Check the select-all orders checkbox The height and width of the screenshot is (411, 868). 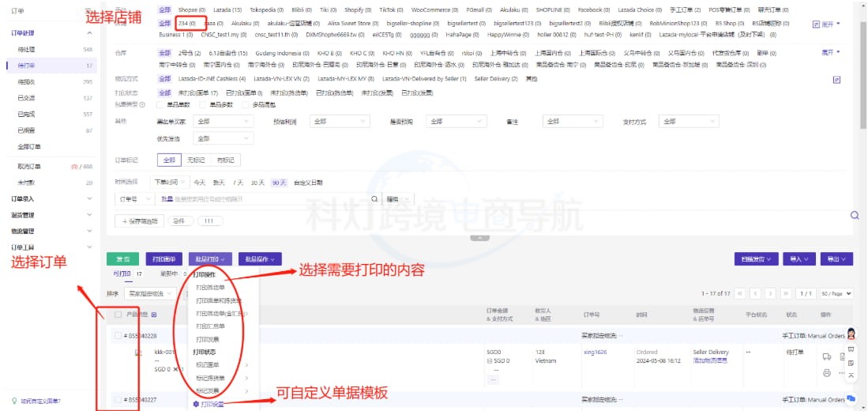point(118,315)
